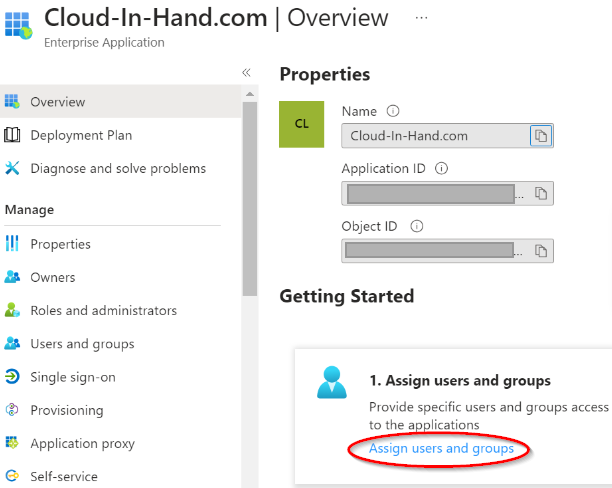Show info tooltip next to Object ID
Image resolution: width=612 pixels, height=488 pixels.
pyautogui.click(x=416, y=226)
